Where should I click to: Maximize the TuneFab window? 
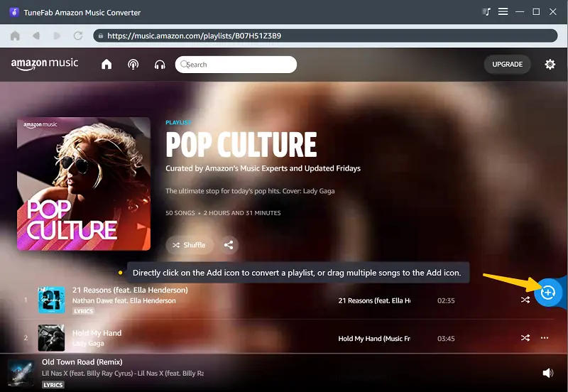click(x=536, y=12)
